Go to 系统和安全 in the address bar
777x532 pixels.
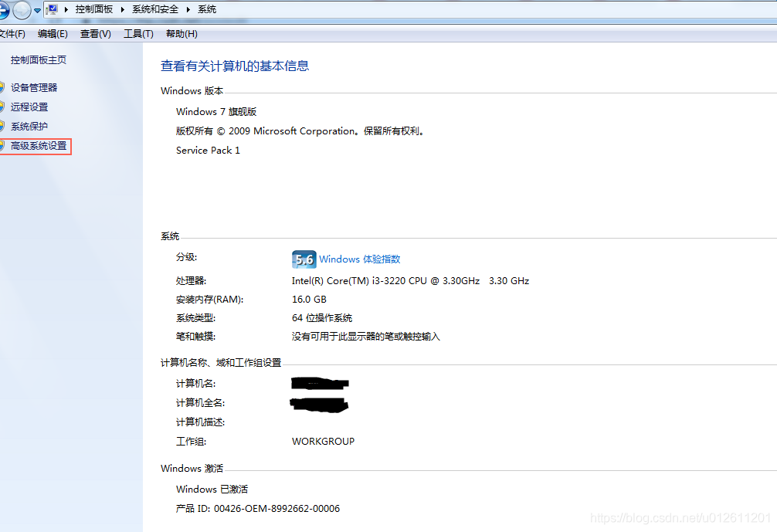[x=155, y=9]
